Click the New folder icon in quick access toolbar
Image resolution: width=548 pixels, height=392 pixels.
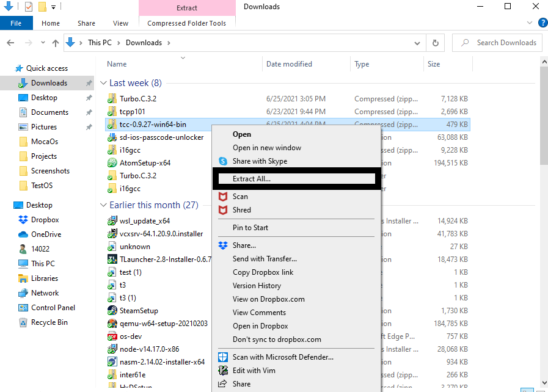42,6
